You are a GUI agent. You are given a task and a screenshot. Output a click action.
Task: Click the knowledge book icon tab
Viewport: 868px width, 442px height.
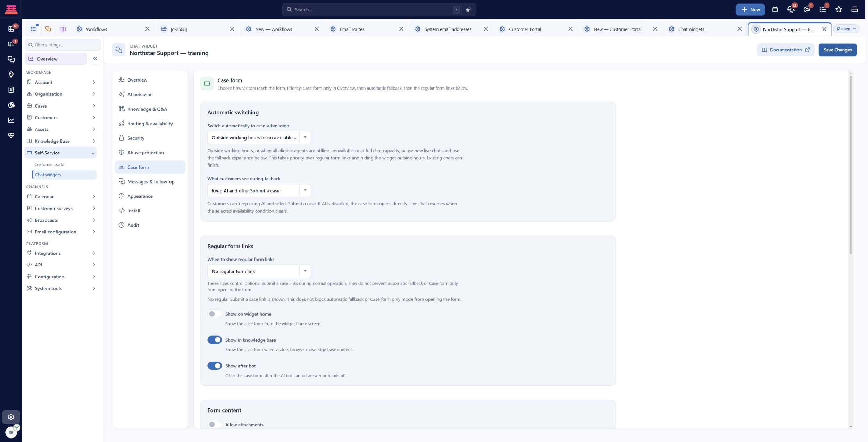click(x=63, y=29)
